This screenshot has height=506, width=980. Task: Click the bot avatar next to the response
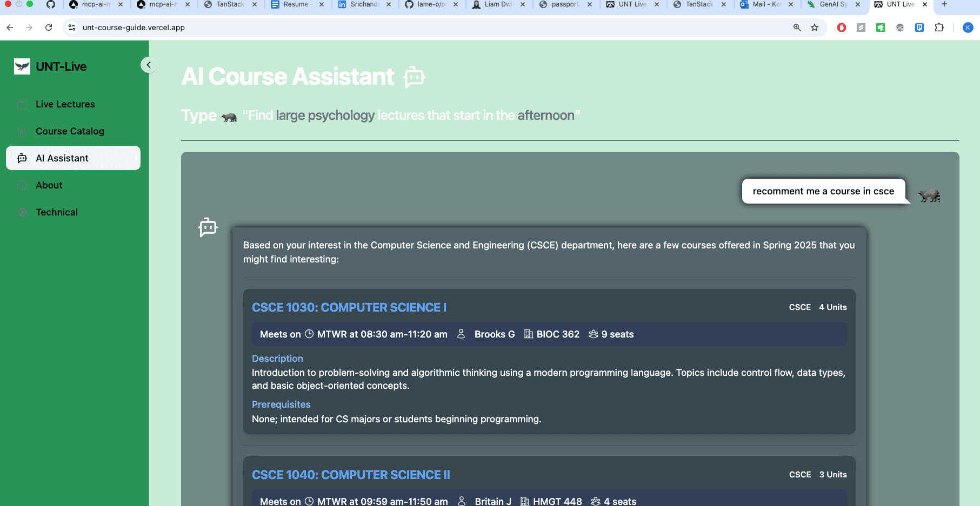208,227
